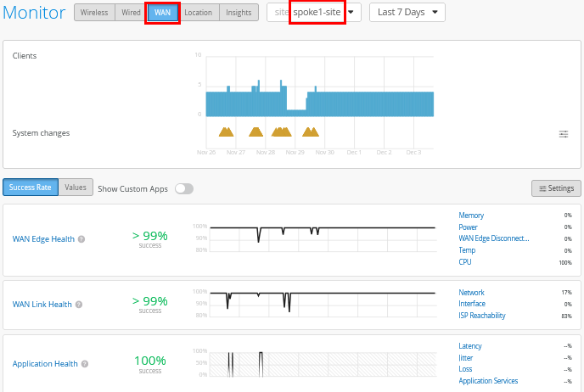Image resolution: width=584 pixels, height=392 pixels.
Task: Switch to the Wireless tab
Action: point(94,12)
